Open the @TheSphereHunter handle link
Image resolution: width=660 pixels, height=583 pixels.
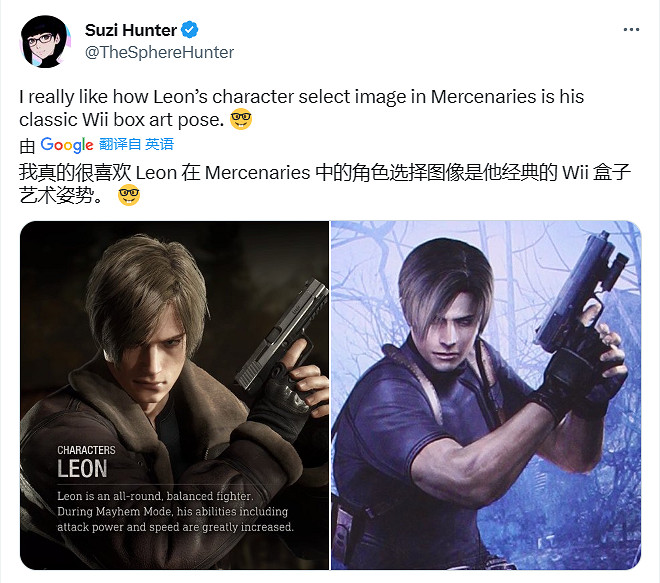pyautogui.click(x=159, y=52)
